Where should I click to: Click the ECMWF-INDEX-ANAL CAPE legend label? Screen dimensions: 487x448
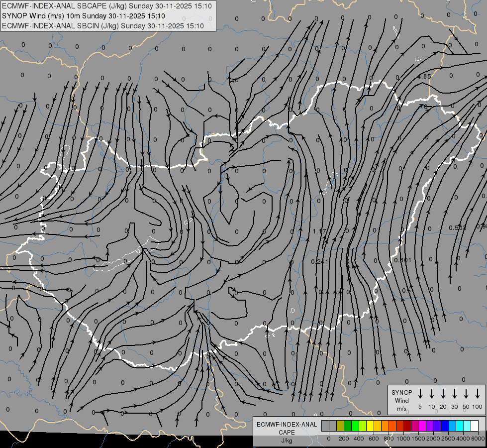click(287, 428)
